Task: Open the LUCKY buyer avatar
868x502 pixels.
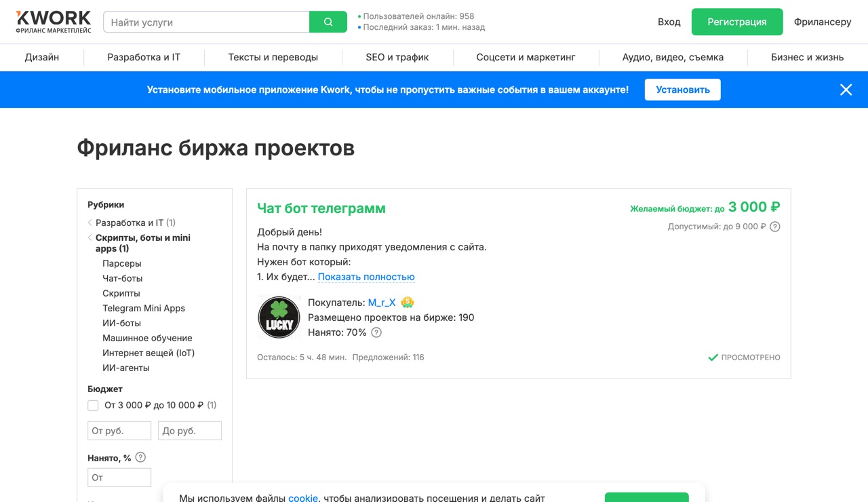Action: point(279,317)
